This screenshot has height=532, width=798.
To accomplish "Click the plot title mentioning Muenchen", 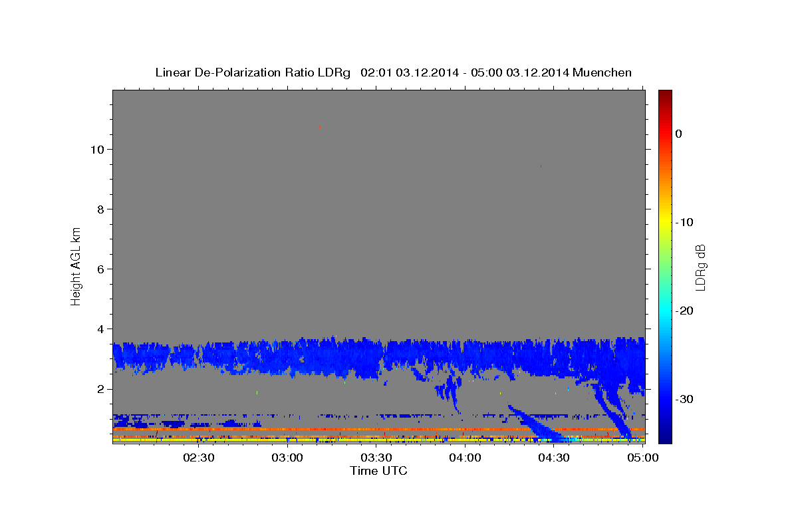I will coord(393,72).
